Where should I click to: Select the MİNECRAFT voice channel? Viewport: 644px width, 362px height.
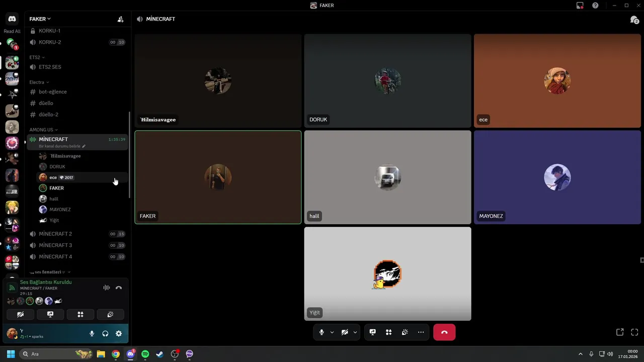click(x=76, y=142)
